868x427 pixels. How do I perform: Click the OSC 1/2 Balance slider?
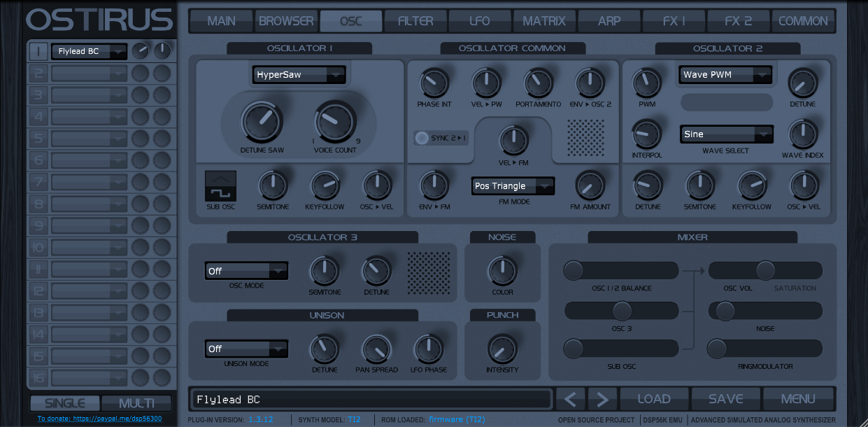click(621, 270)
